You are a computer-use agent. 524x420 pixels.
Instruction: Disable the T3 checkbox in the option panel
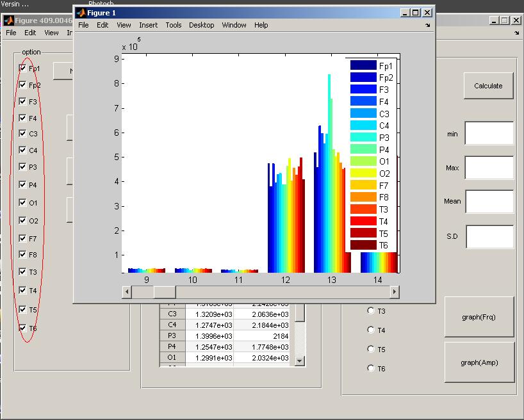[x=22, y=271]
